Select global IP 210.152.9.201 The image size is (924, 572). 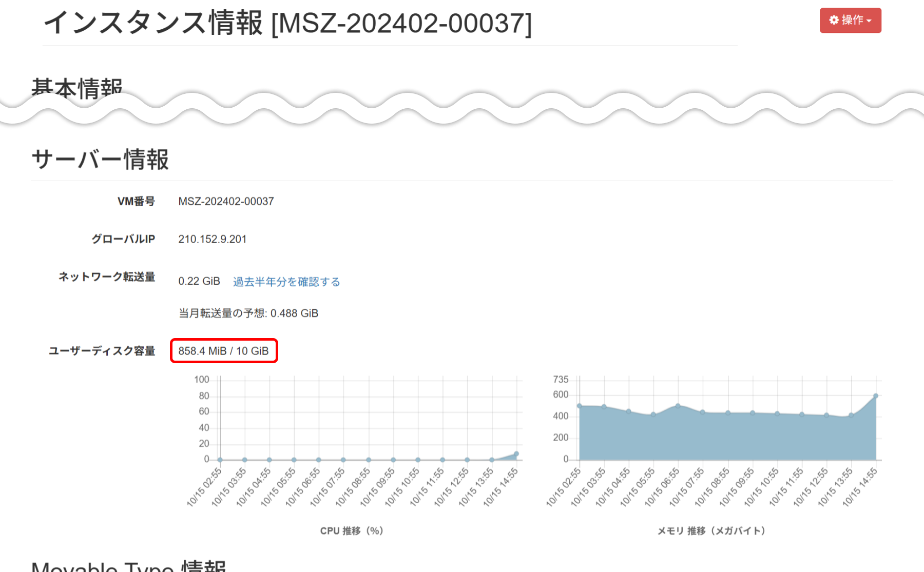click(x=212, y=239)
